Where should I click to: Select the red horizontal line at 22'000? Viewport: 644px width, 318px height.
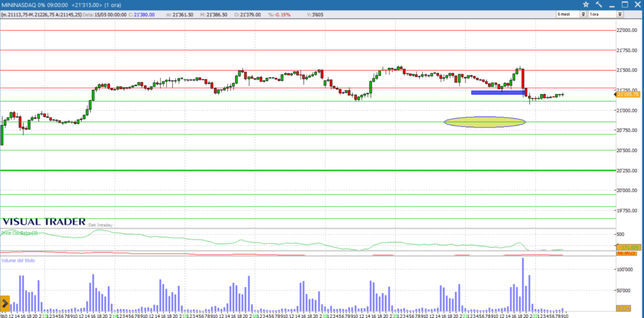308,30
